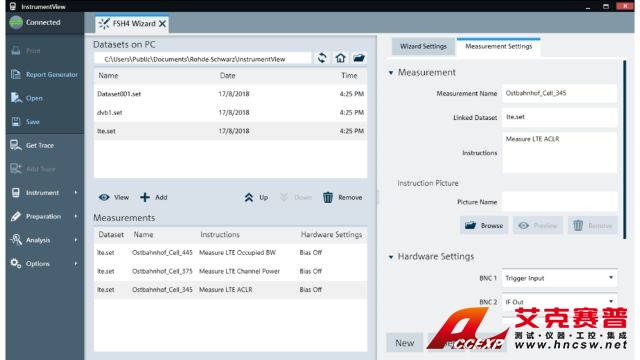Add dataset with plus icon

145,198
